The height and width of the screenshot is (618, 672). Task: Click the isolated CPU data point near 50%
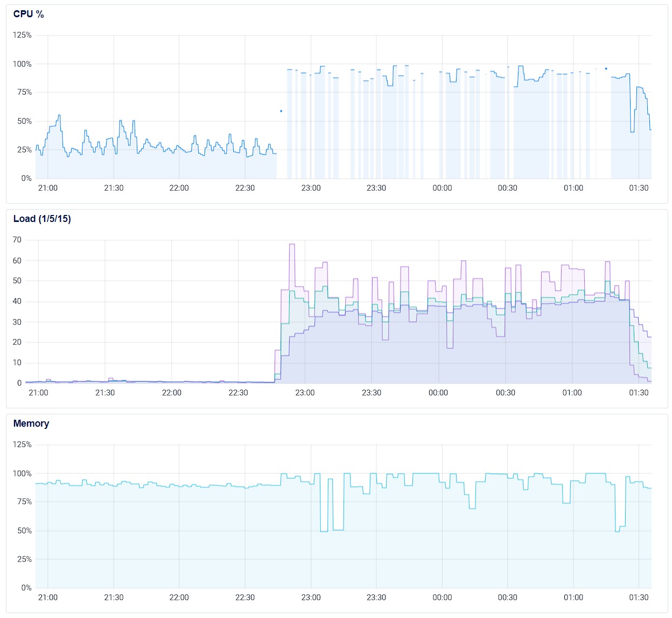click(x=281, y=111)
